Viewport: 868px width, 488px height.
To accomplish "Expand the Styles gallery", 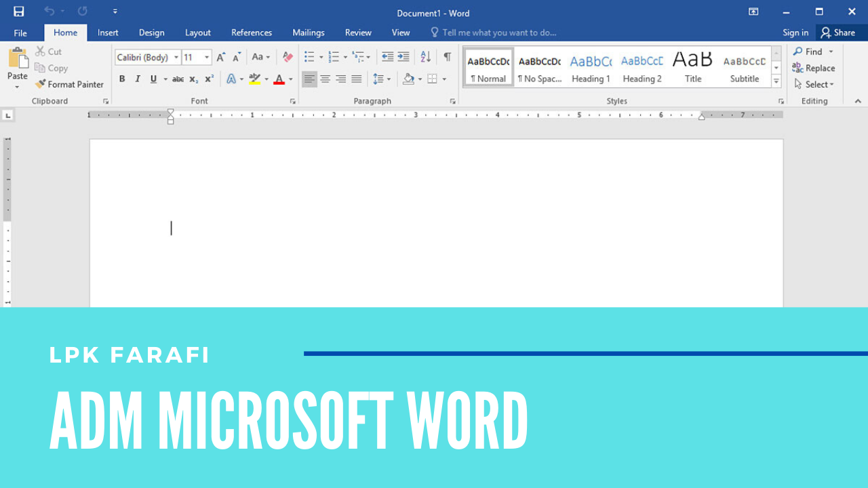I will click(x=776, y=82).
